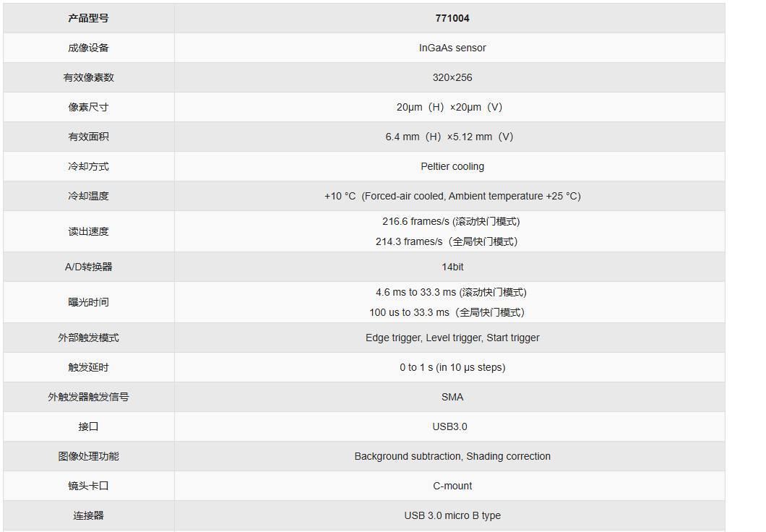Viewport: 766px width, 532px height.
Task: Click the 6.4 mm × 5.12 mm area value
Action: coord(449,137)
